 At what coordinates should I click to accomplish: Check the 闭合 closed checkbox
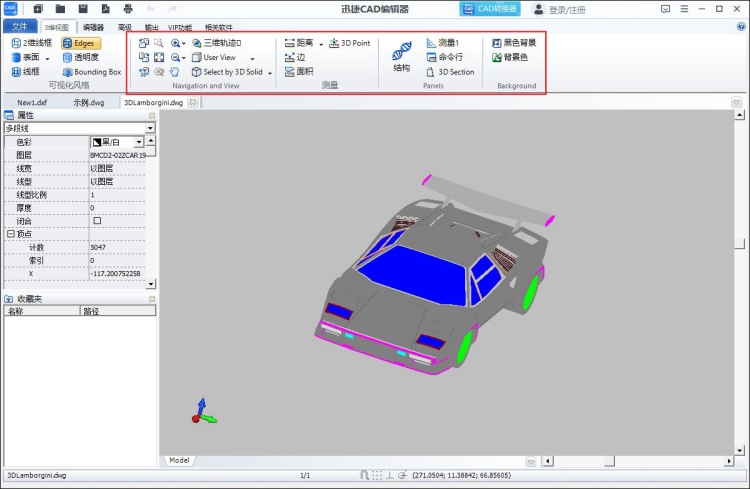click(x=97, y=221)
